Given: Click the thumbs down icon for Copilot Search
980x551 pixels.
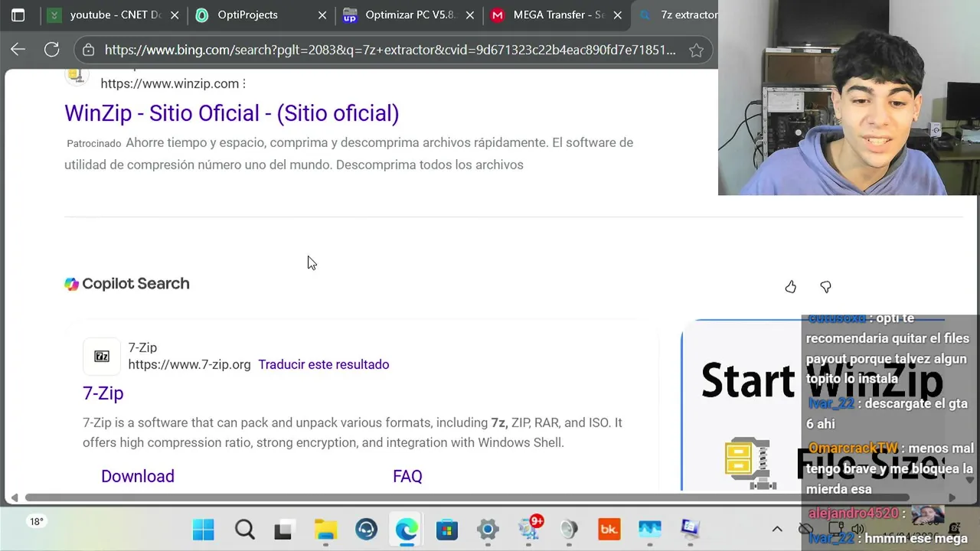Looking at the screenshot, I should [x=825, y=287].
